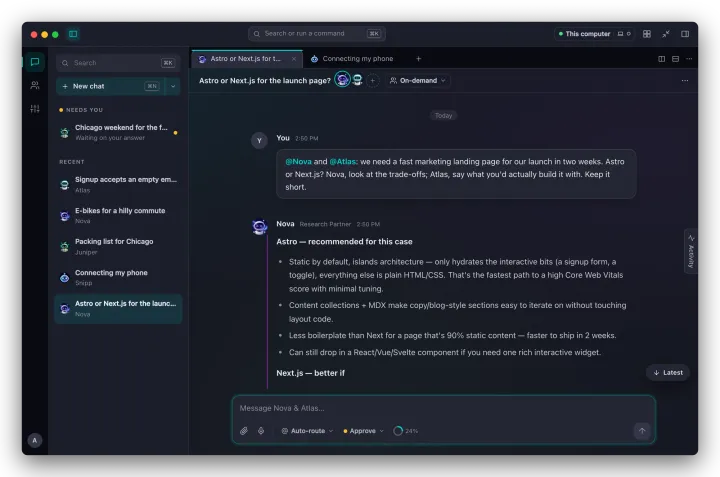Select Astro or Next.js chat in sidebar
720x477 pixels.
118,309
